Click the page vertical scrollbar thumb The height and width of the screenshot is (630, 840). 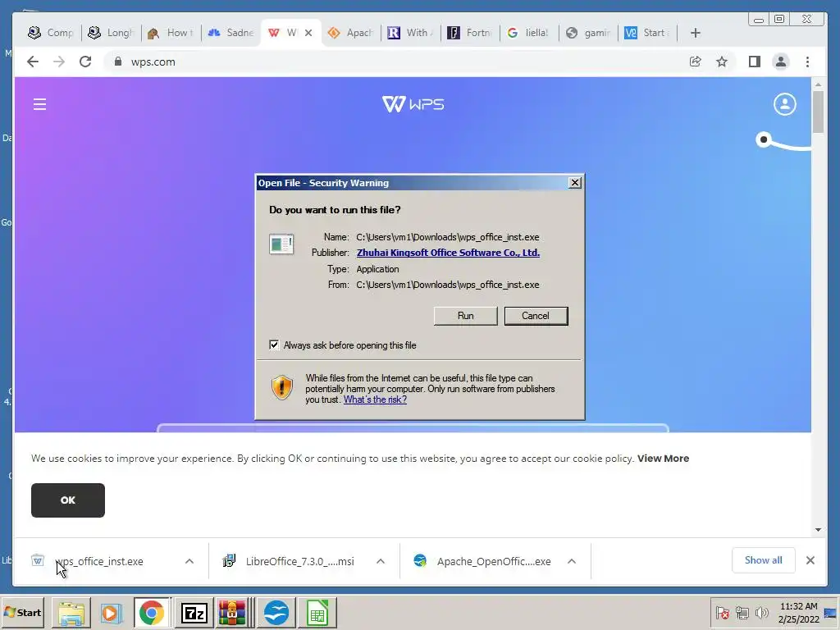818,112
